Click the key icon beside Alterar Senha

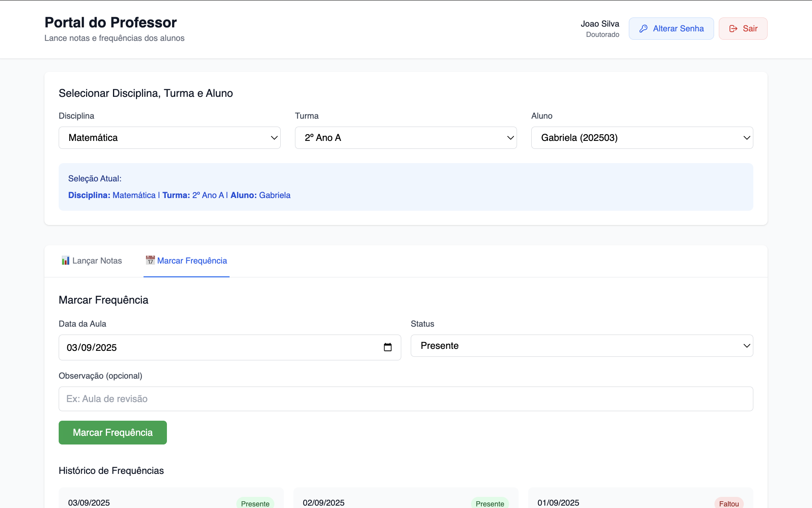[x=643, y=29]
